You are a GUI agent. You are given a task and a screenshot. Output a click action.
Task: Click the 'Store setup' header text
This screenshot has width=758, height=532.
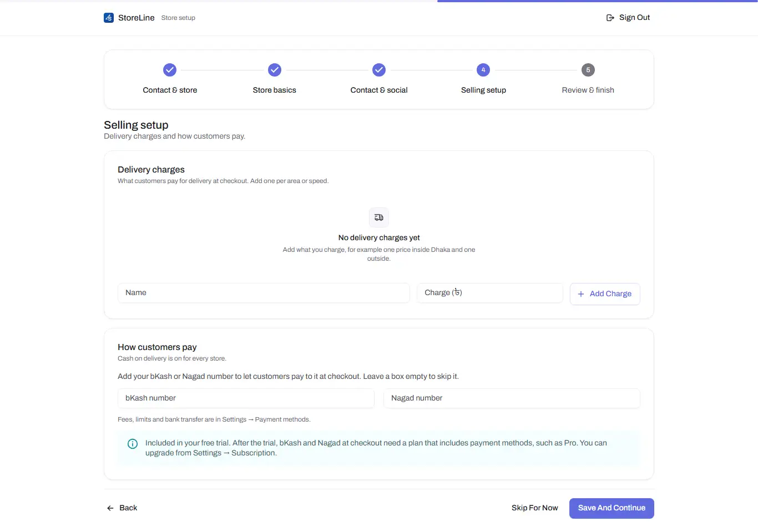(x=178, y=18)
